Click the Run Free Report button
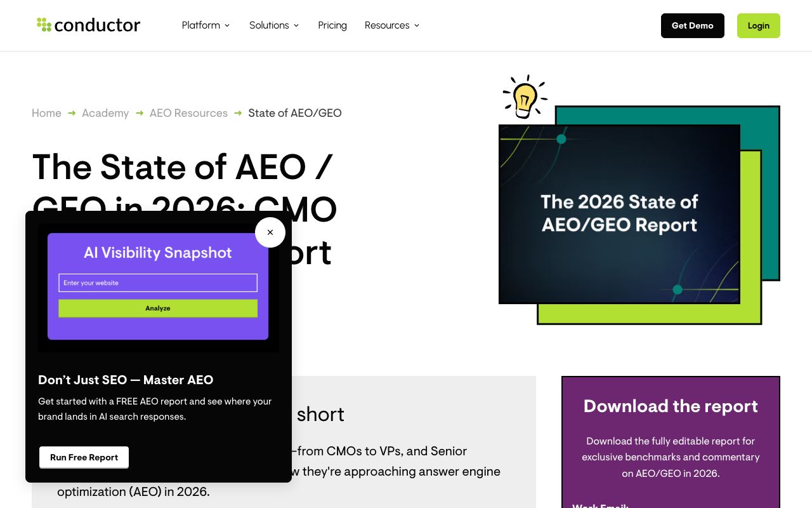This screenshot has height=508, width=812. 84,457
